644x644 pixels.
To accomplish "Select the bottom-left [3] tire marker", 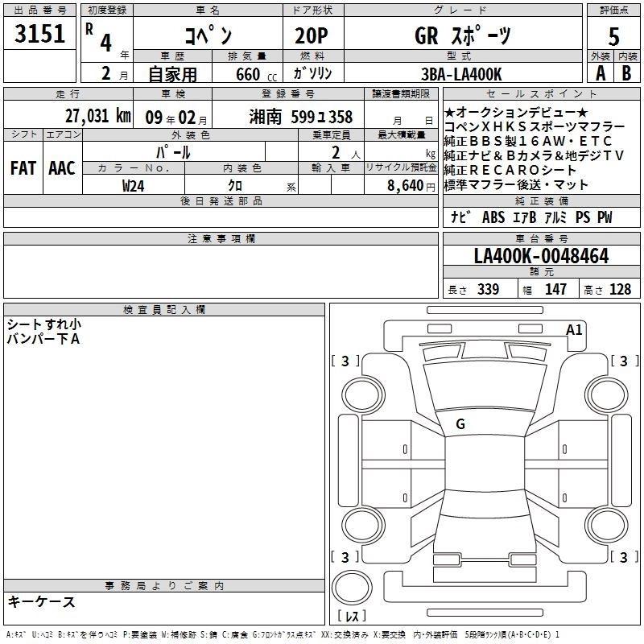I will (x=345, y=557).
